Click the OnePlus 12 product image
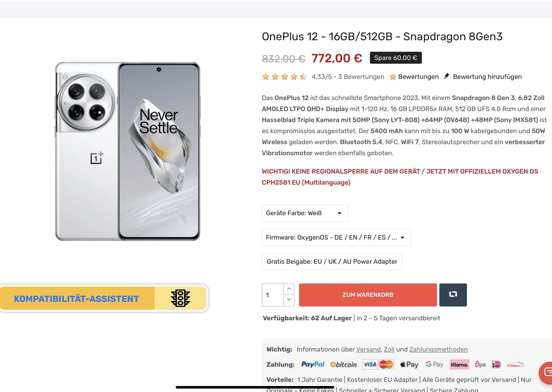The height and width of the screenshot is (392, 552). point(128,151)
